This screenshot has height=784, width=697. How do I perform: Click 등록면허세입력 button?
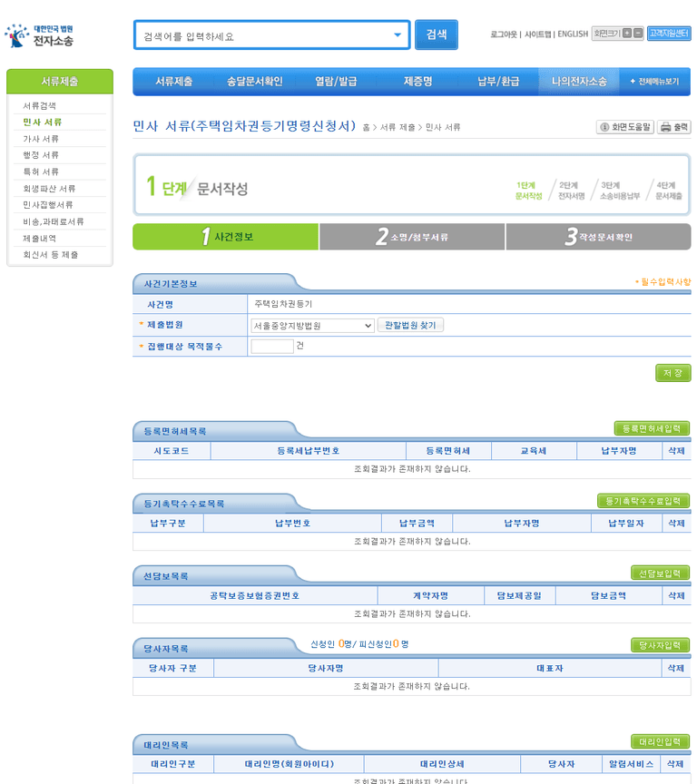pos(652,428)
